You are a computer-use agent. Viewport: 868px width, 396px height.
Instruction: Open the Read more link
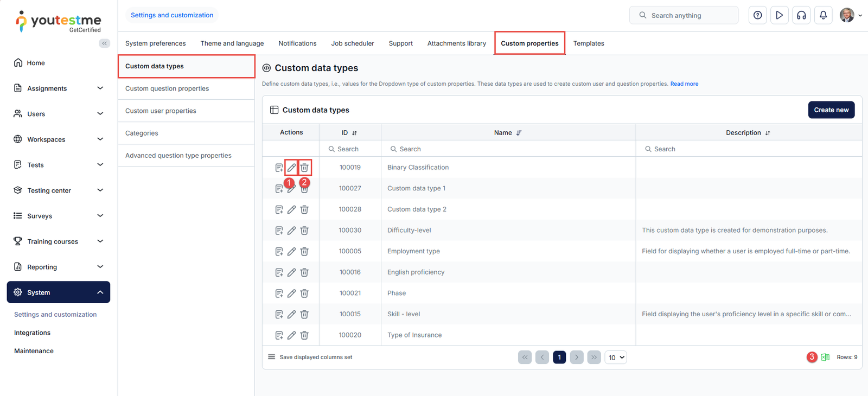pos(684,84)
